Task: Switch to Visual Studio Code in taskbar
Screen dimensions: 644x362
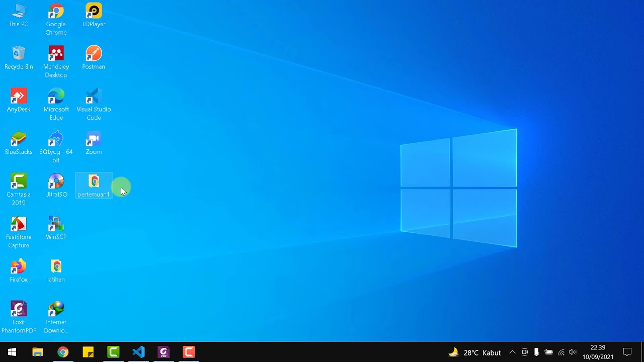Action: point(138,352)
